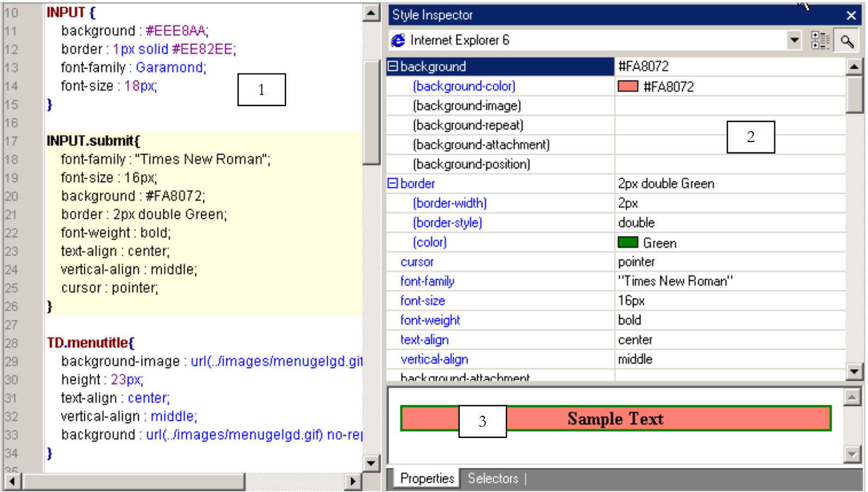The height and width of the screenshot is (492, 868).
Task: Click the editor horizontal scroll left arrow
Action: coord(12,482)
